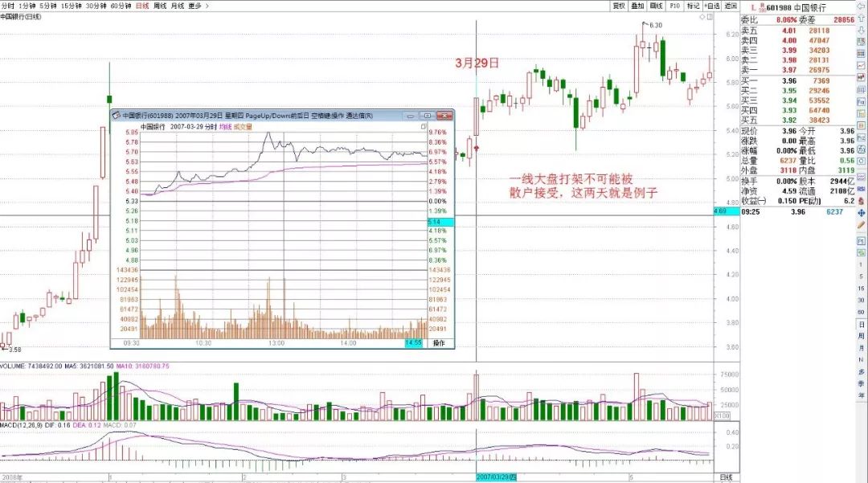868x483 pixels.
Task: Open the F10 company info
Action: point(675,6)
